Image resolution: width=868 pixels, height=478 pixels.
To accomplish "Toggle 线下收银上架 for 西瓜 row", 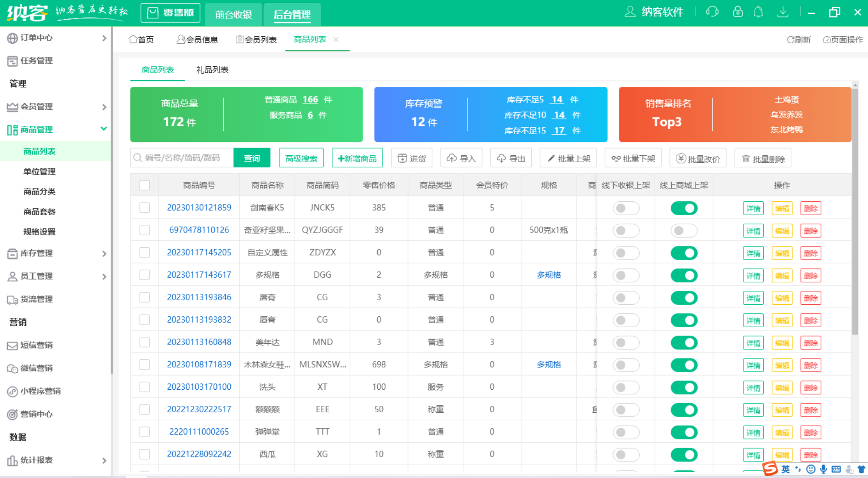I will (626, 455).
